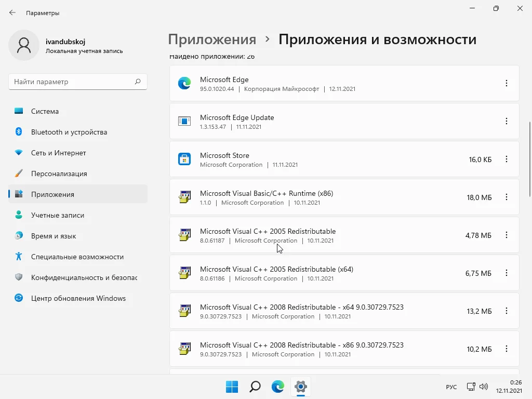Focus the Найти параметр search field
This screenshot has height=399, width=532.
[78, 82]
